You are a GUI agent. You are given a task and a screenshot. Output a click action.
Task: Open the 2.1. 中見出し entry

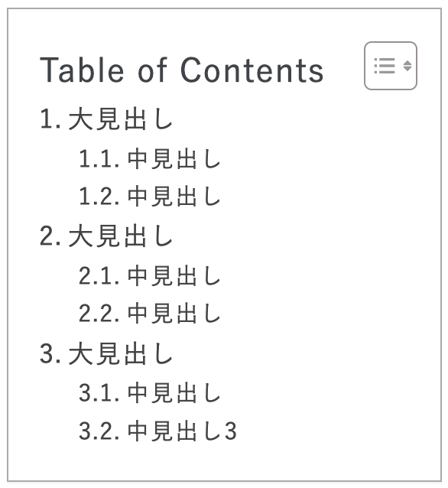click(150, 276)
